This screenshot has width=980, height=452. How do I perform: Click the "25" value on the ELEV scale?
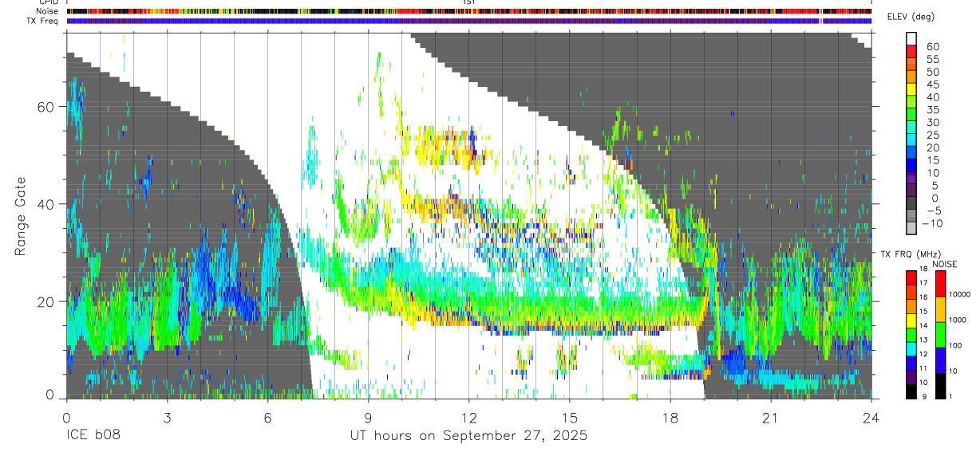click(x=932, y=135)
